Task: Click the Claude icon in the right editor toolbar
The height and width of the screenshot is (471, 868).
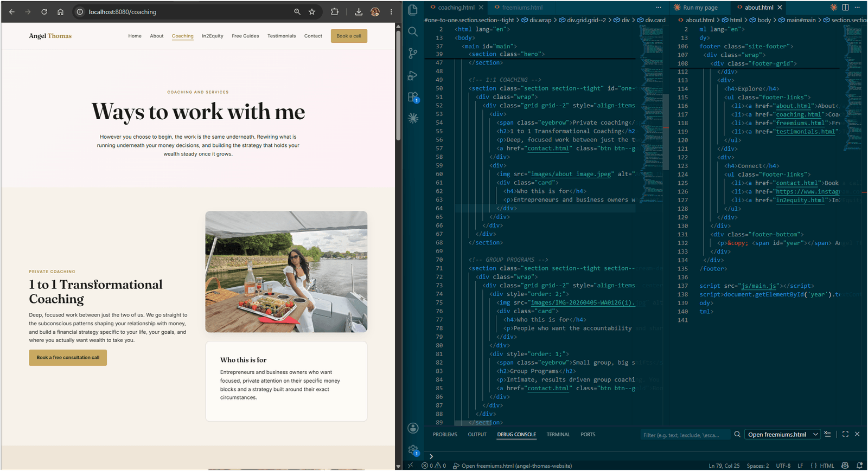Action: [x=834, y=7]
